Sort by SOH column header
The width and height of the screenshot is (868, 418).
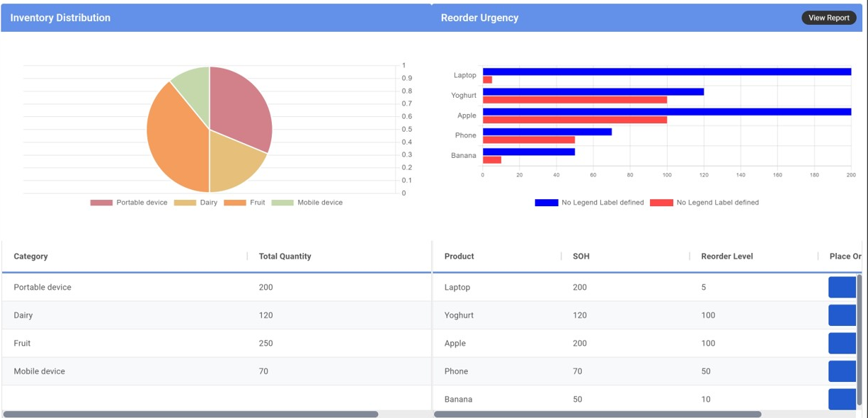[581, 256]
